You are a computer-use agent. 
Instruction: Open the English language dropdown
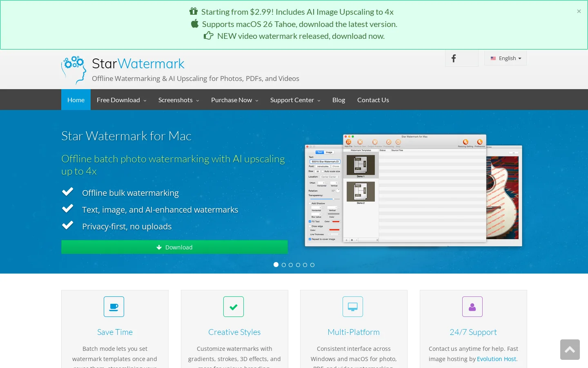point(506,58)
